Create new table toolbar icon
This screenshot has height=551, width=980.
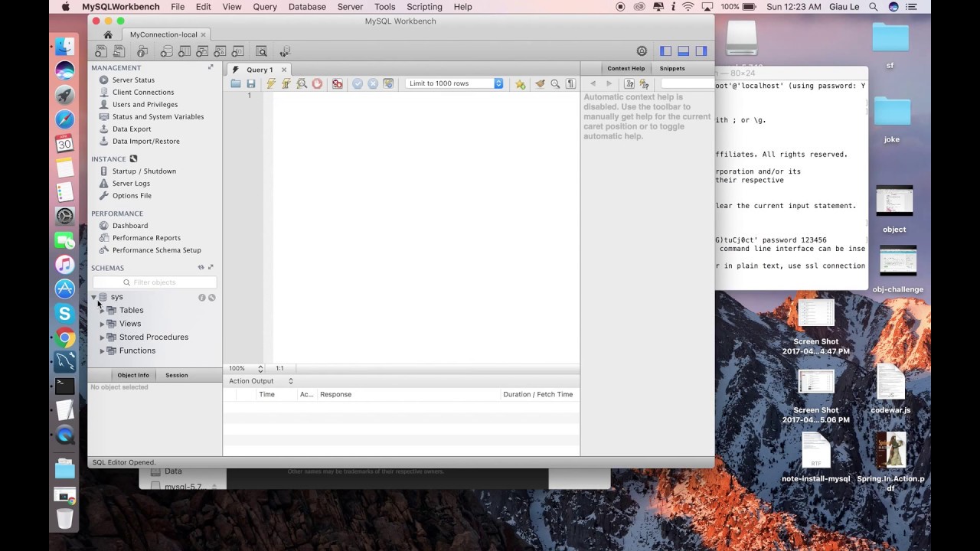[185, 51]
